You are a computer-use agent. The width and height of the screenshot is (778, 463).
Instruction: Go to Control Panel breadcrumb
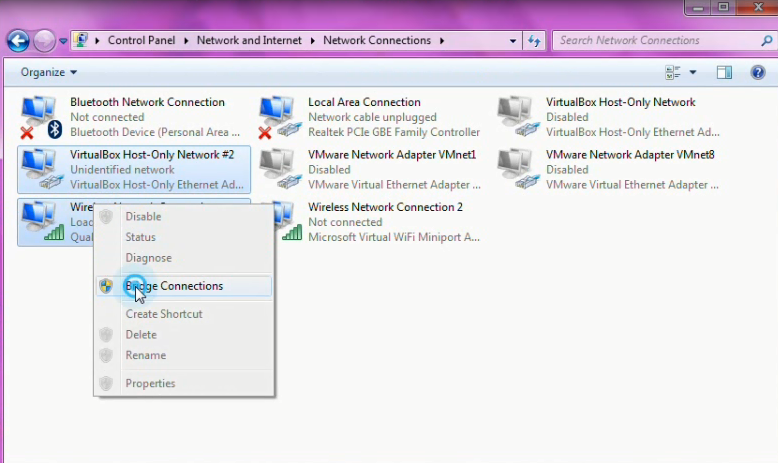pos(141,40)
